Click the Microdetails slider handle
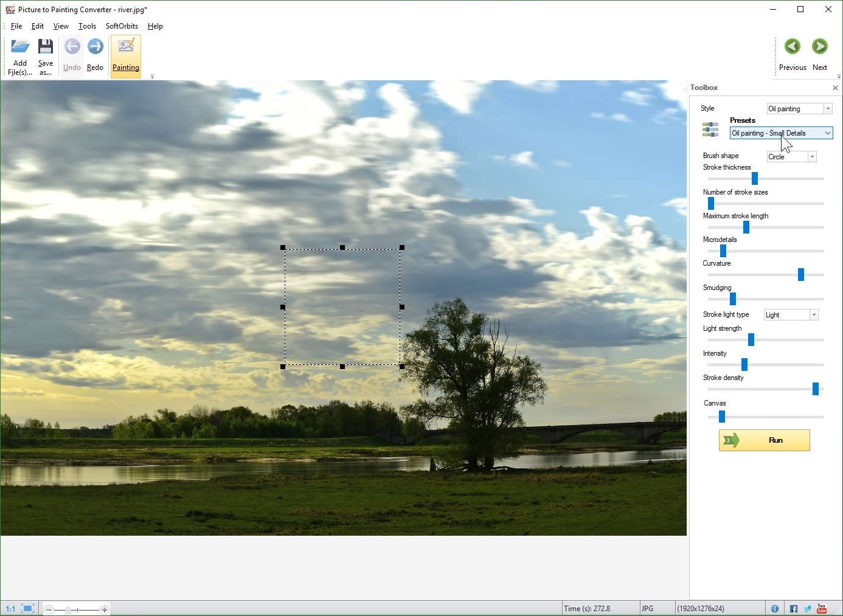843x616 pixels. [723, 251]
